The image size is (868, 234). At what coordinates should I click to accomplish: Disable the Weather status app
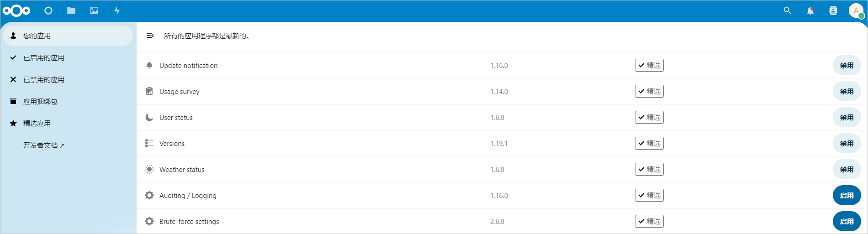847,169
